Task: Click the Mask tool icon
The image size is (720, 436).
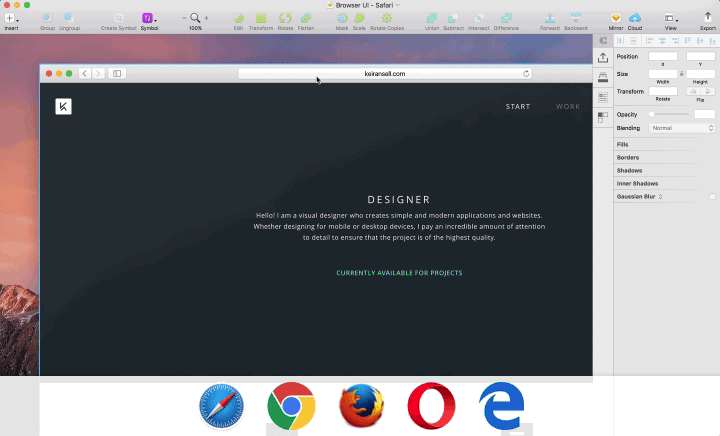Action: click(342, 18)
